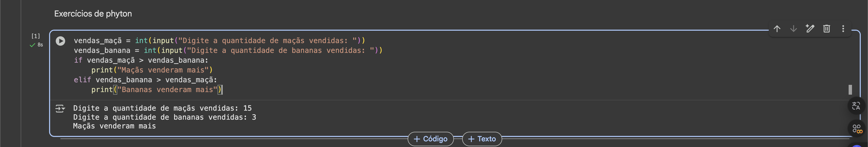The width and height of the screenshot is (868, 147).
Task: Click the output line 'Maçãs venderam mais'
Action: click(x=114, y=126)
